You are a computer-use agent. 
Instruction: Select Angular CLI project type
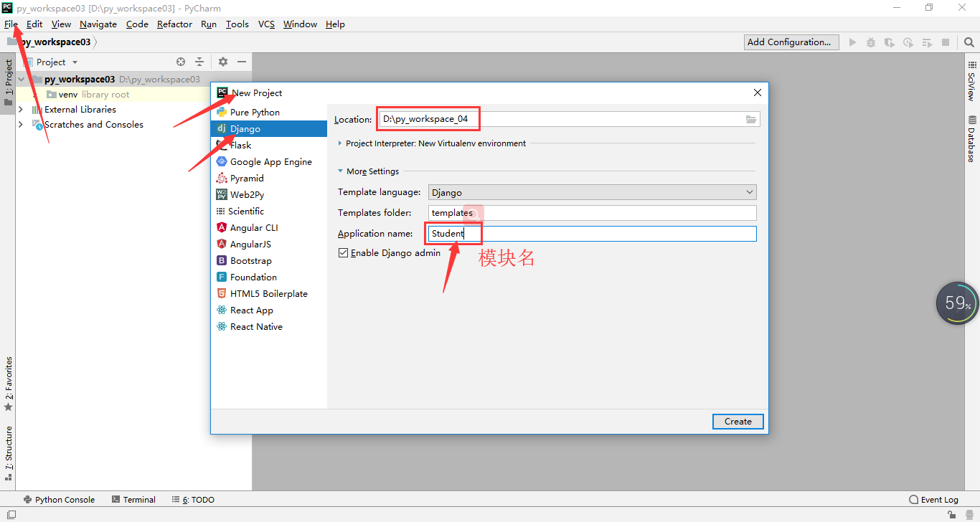(x=269, y=228)
